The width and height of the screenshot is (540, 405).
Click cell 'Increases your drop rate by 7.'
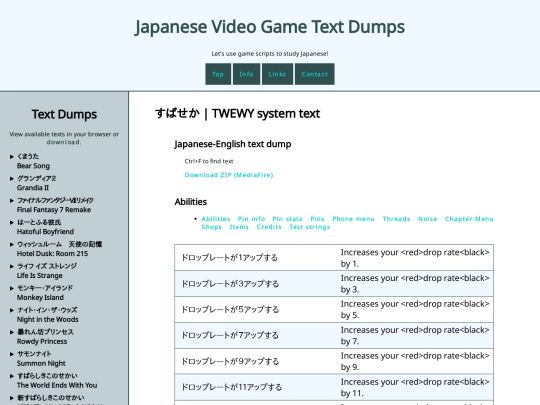(415, 335)
